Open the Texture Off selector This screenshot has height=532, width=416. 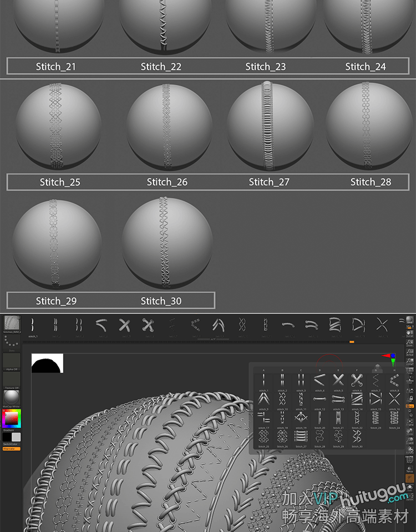tap(12, 380)
